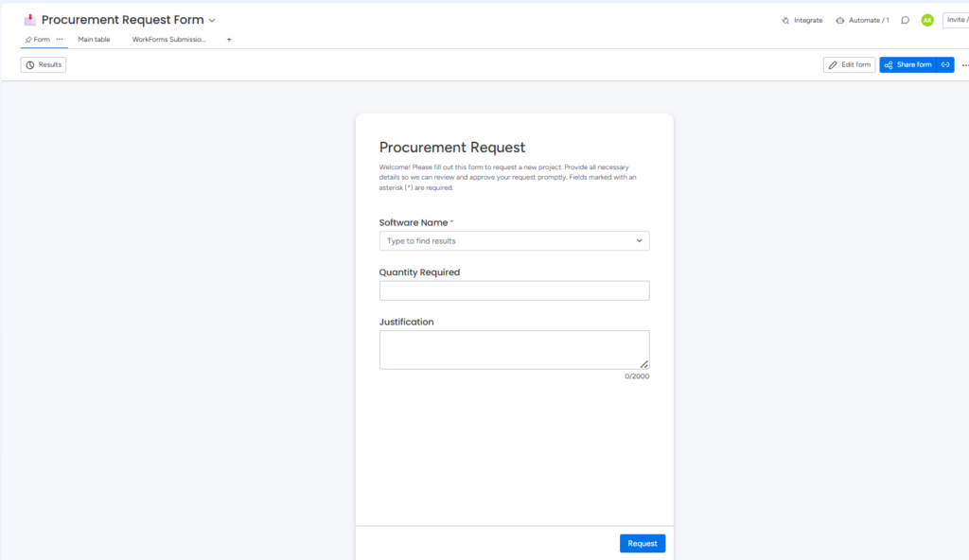Open the Software Name dropdown
969x560 pixels.
click(x=506, y=241)
